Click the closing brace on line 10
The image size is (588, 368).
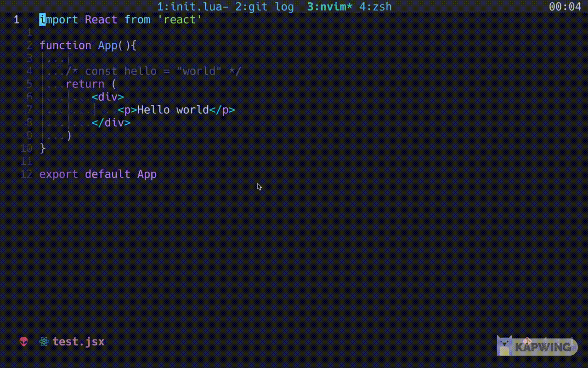point(43,149)
